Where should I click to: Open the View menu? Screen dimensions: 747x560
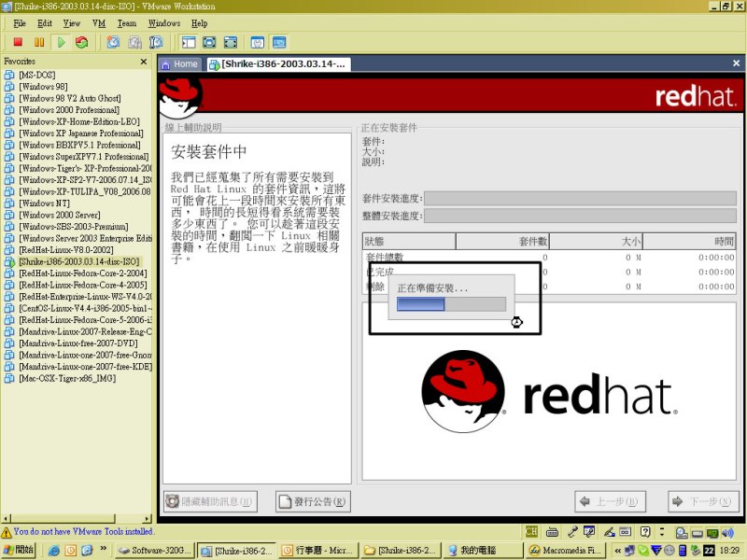72,22
